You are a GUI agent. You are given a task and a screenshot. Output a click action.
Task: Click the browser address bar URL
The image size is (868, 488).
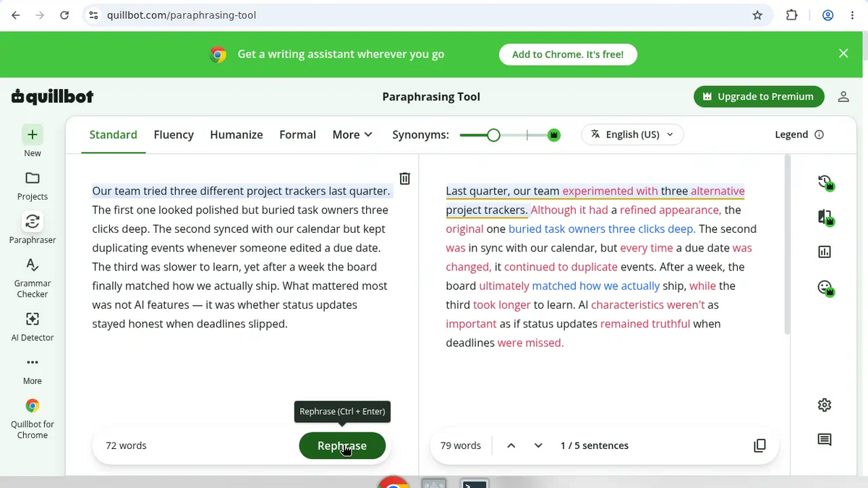coord(182,15)
